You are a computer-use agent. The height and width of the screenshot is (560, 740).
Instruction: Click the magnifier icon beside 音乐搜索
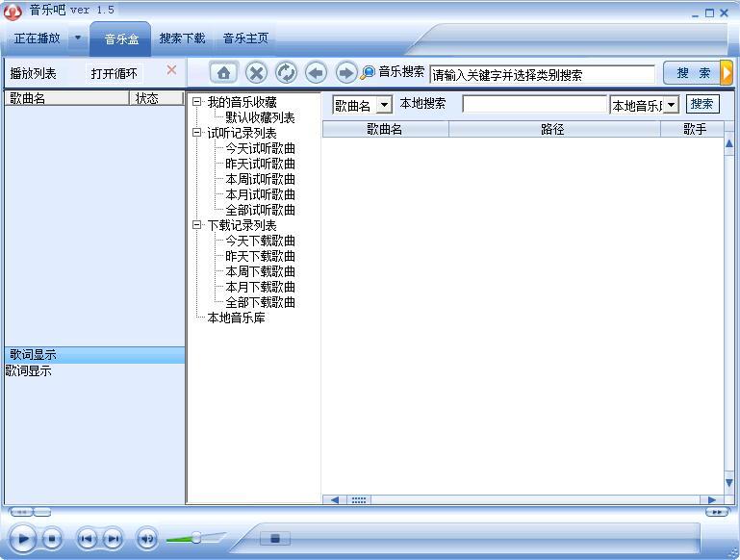368,73
